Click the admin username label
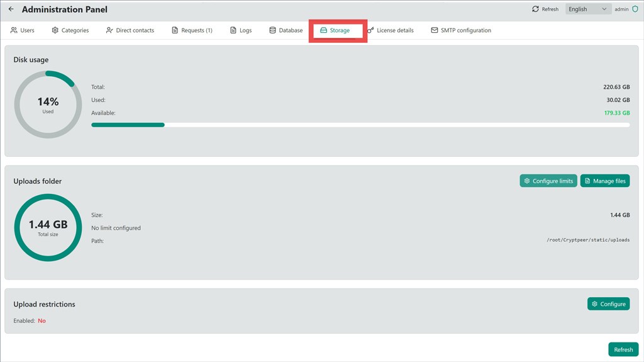 coord(621,9)
